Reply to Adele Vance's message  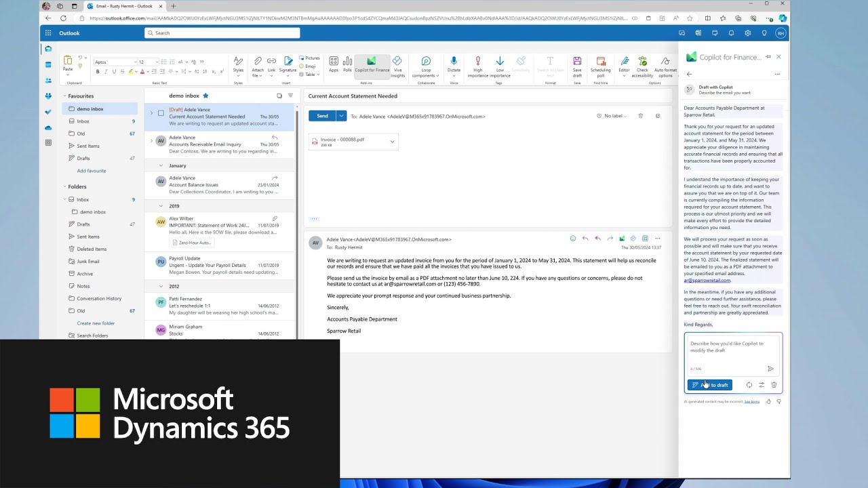pos(585,239)
